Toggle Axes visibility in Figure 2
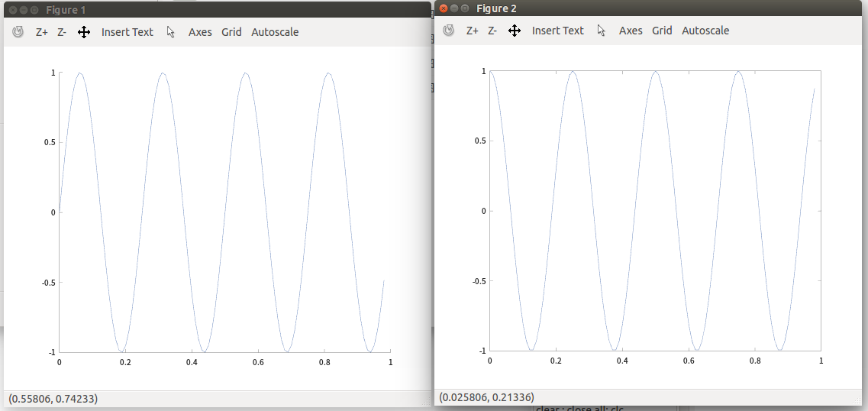868x411 pixels. click(631, 31)
